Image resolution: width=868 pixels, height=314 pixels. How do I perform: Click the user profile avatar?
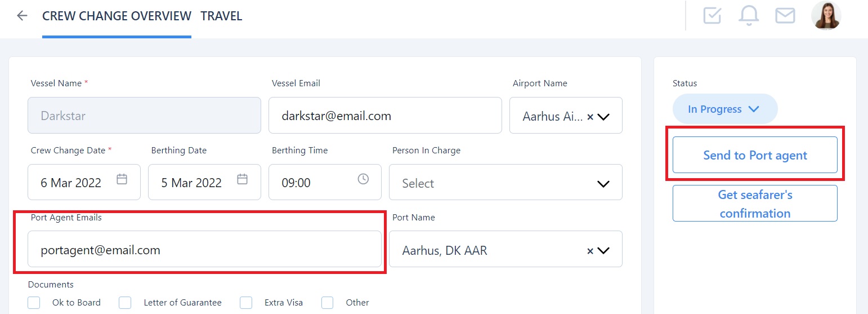(826, 16)
